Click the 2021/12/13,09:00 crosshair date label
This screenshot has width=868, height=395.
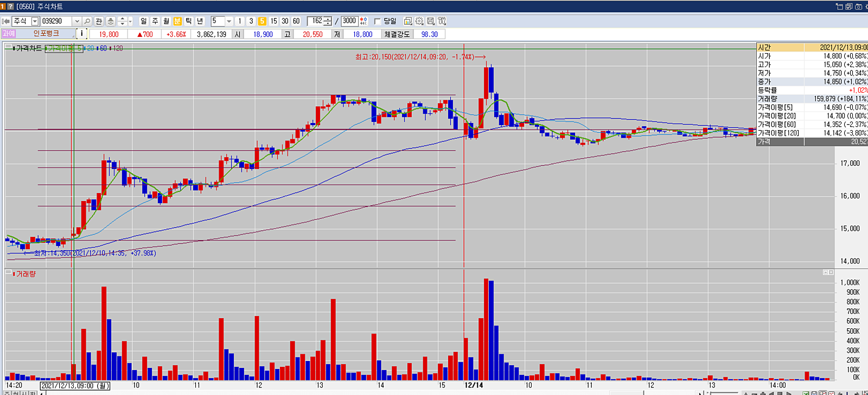pyautogui.click(x=75, y=386)
